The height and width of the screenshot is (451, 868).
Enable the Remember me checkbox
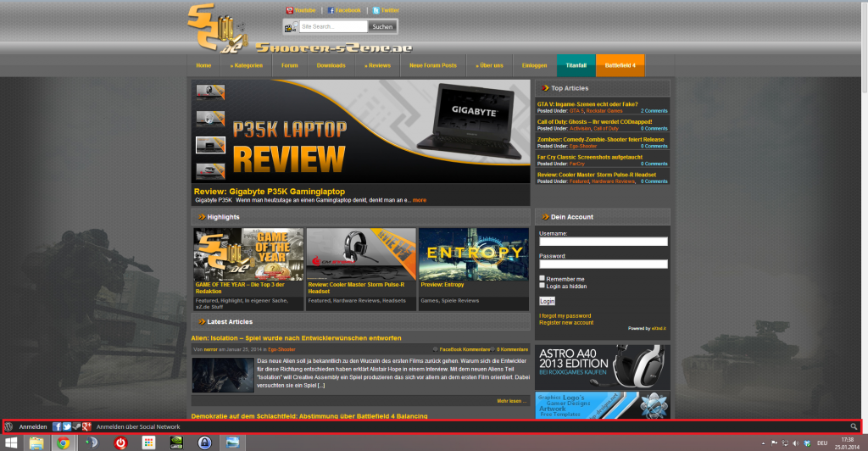pos(542,278)
